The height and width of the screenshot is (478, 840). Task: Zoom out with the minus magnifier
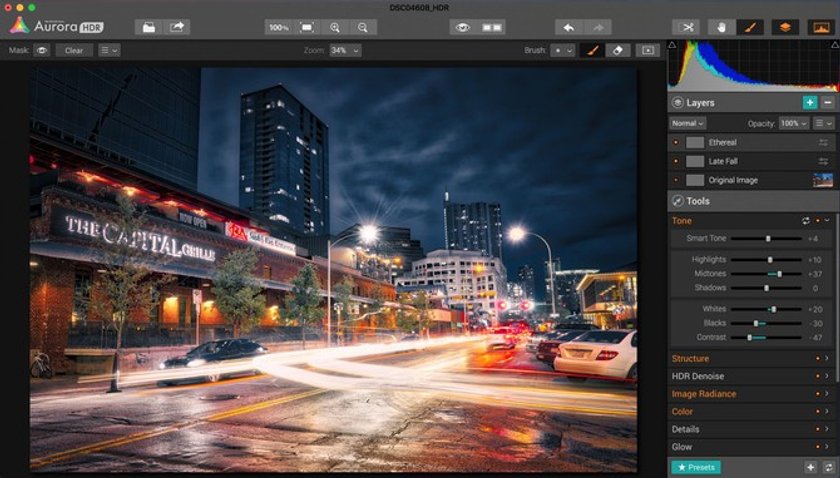coord(363,27)
